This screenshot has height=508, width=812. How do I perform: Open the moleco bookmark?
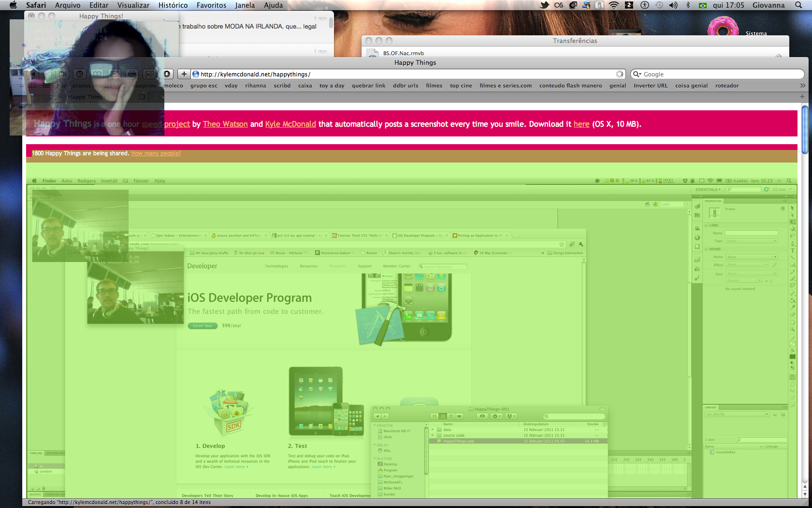point(174,86)
